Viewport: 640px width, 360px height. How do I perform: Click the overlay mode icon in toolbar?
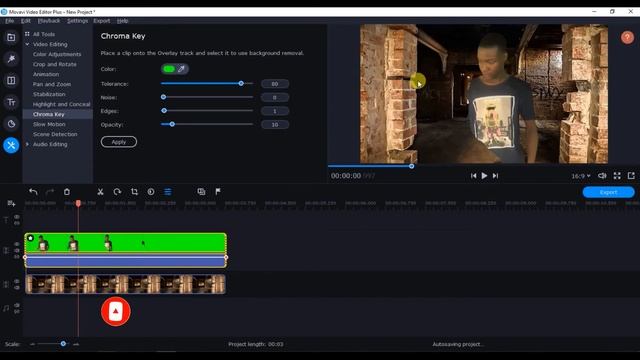201,191
